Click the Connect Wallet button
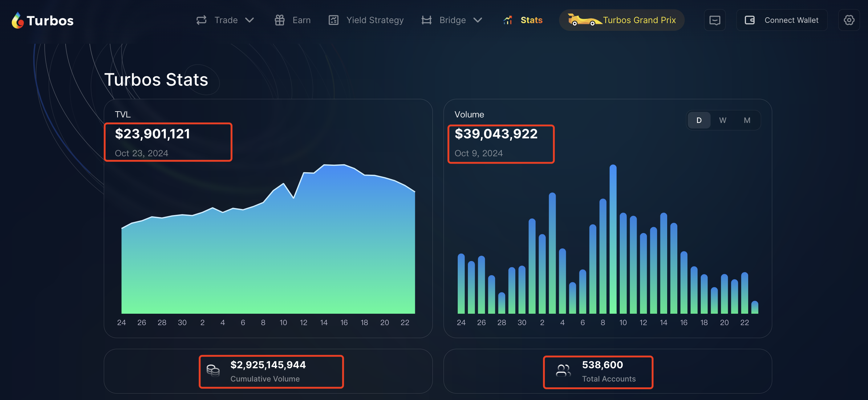The height and width of the screenshot is (400, 868). [x=781, y=20]
